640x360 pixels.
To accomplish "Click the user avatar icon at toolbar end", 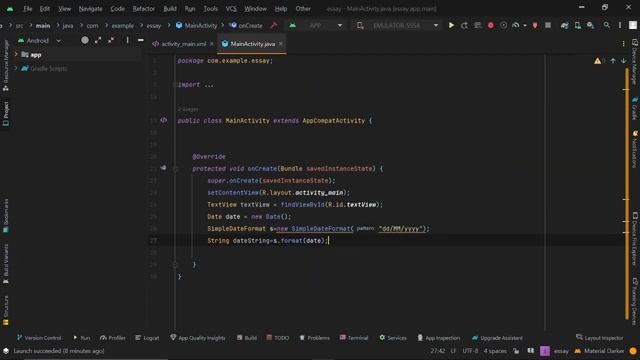I will pyautogui.click(x=633, y=25).
